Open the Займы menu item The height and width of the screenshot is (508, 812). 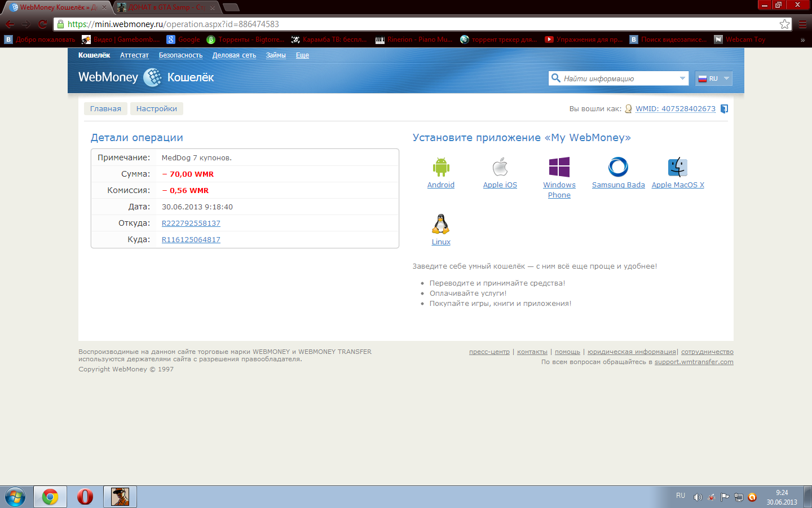point(276,55)
